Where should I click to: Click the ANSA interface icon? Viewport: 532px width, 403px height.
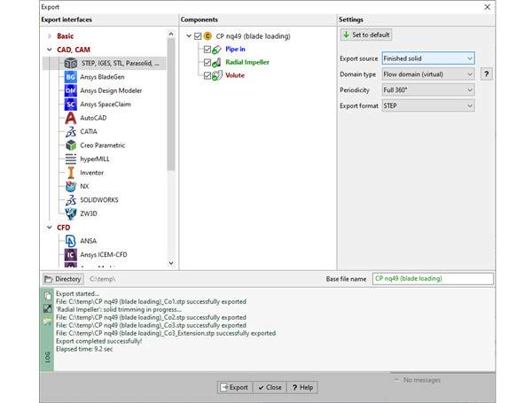point(71,241)
